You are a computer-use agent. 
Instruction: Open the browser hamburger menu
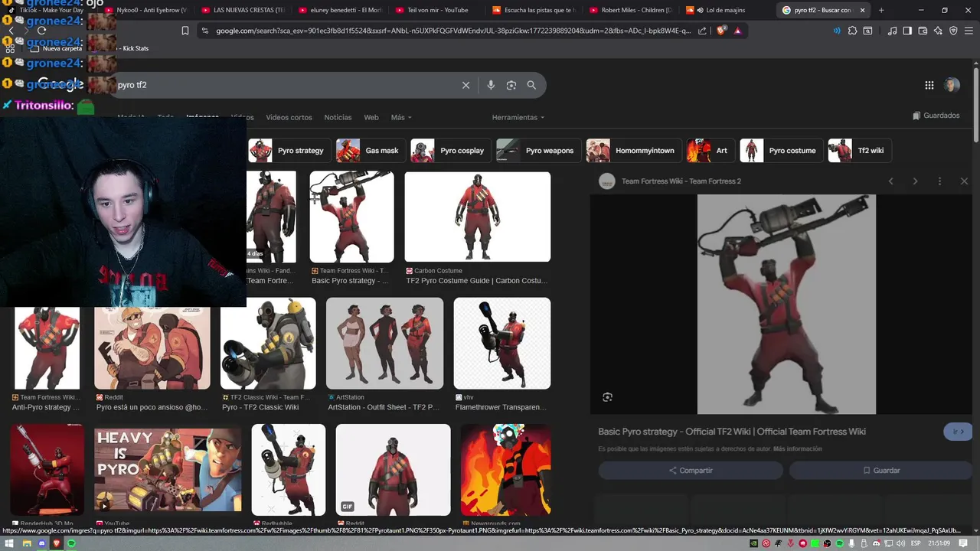coord(969,31)
